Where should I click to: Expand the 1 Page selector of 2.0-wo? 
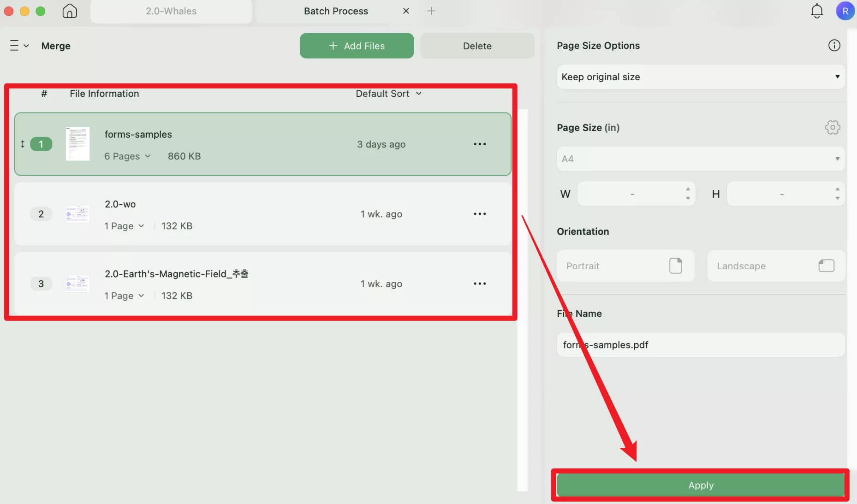click(124, 226)
